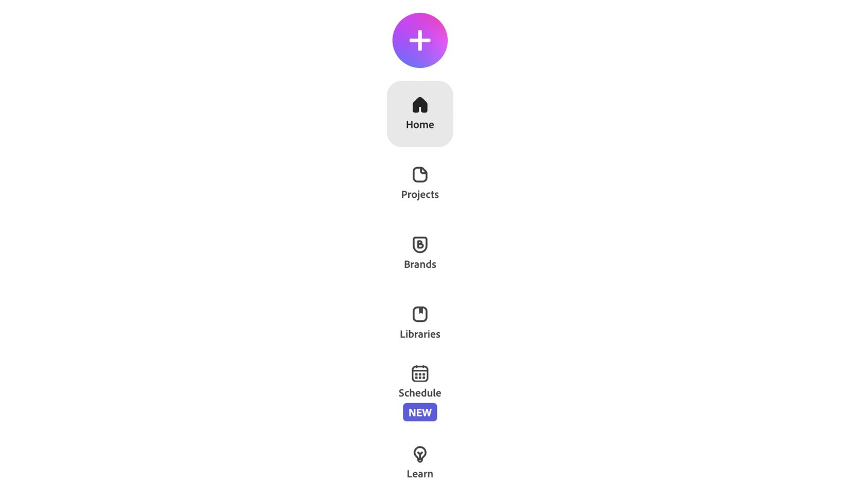The width and height of the screenshot is (849, 504).
Task: Click the Schedule text label
Action: [420, 393]
